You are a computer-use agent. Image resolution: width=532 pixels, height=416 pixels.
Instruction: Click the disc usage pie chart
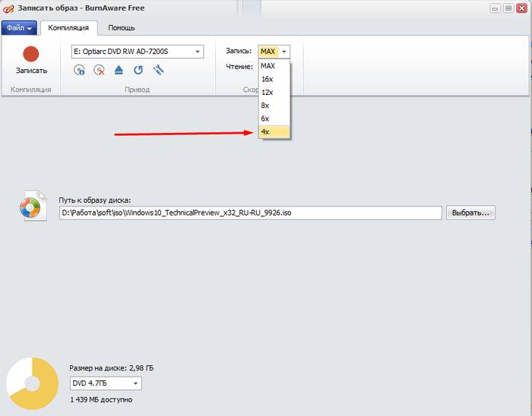click(x=32, y=383)
